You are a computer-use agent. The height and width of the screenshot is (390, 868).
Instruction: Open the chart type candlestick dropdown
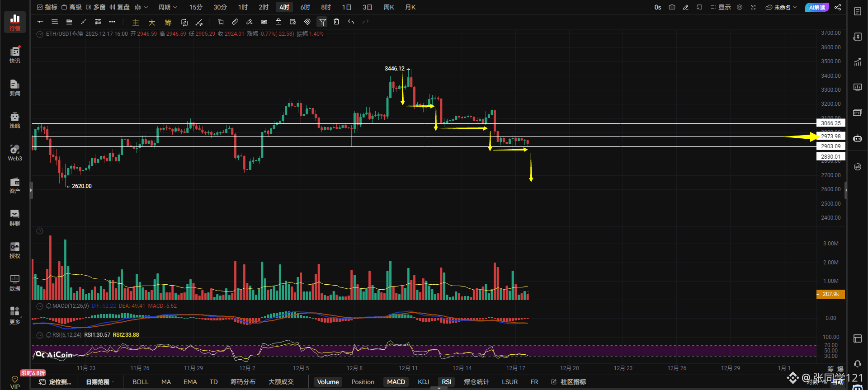click(141, 7)
